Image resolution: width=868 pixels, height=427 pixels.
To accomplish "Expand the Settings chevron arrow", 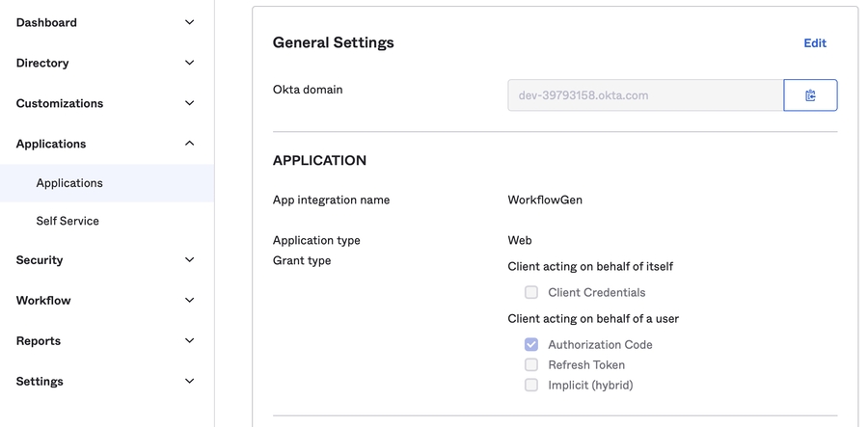I will click(189, 382).
